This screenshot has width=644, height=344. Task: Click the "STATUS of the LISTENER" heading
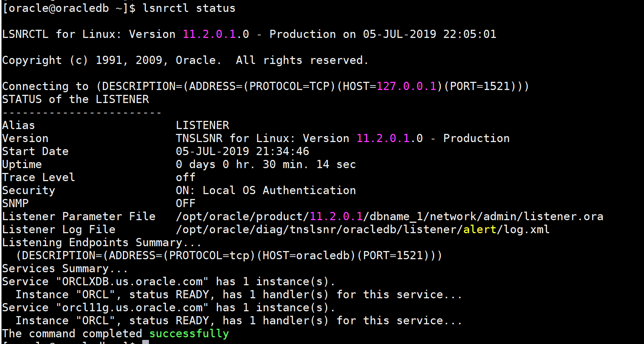pyautogui.click(x=75, y=99)
